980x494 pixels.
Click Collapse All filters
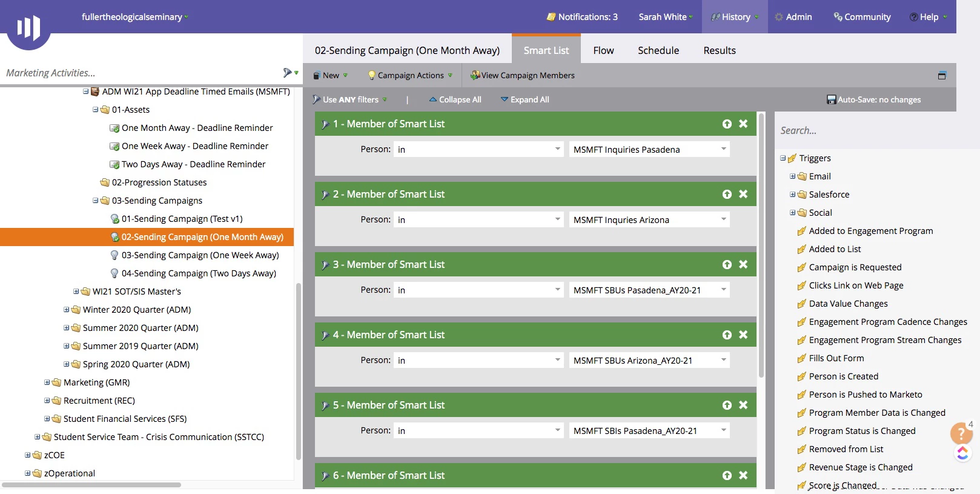click(455, 99)
